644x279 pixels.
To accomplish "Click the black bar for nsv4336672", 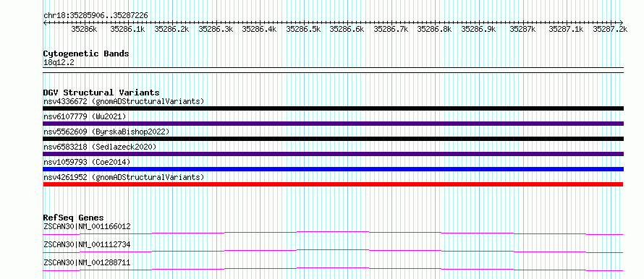I will 333,108.
